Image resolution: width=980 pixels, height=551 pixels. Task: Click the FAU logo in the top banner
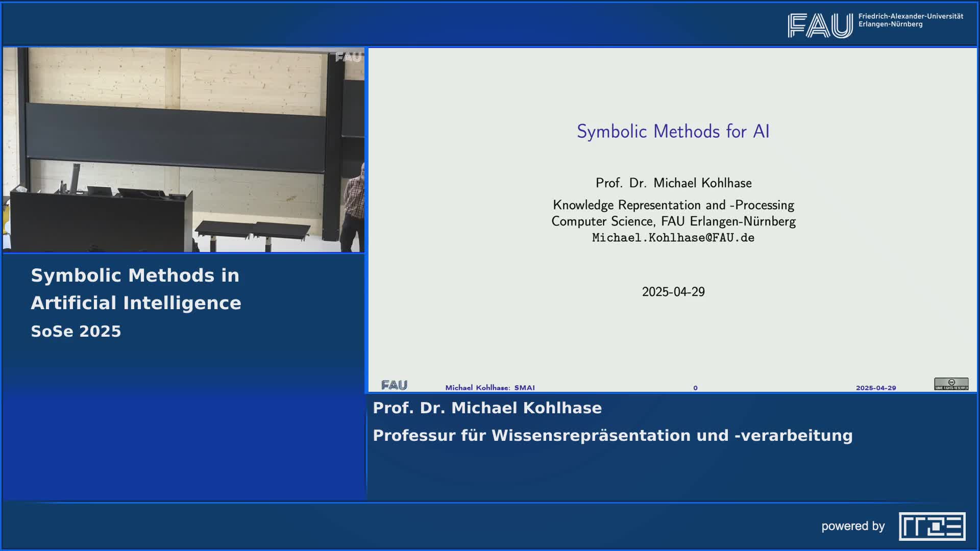tap(820, 26)
